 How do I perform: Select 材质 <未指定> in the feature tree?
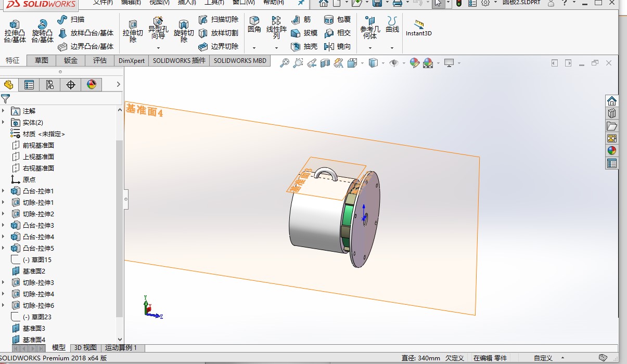pos(37,134)
